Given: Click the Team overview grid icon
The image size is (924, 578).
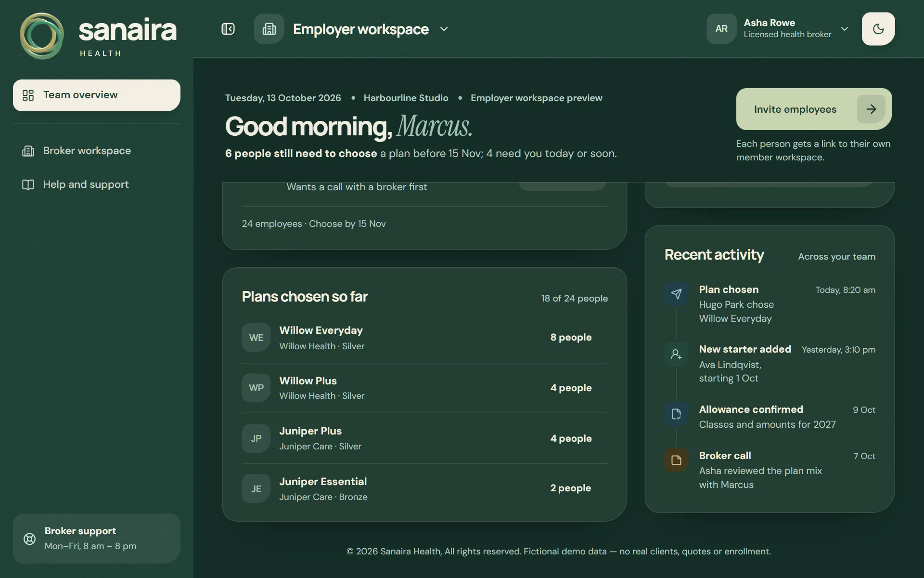Looking at the screenshot, I should coord(28,95).
